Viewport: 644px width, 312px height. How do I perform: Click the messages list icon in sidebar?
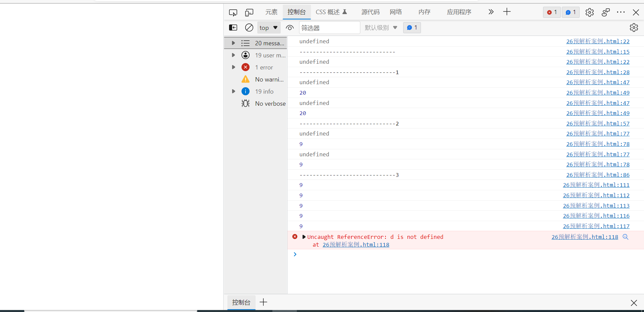pos(246,43)
